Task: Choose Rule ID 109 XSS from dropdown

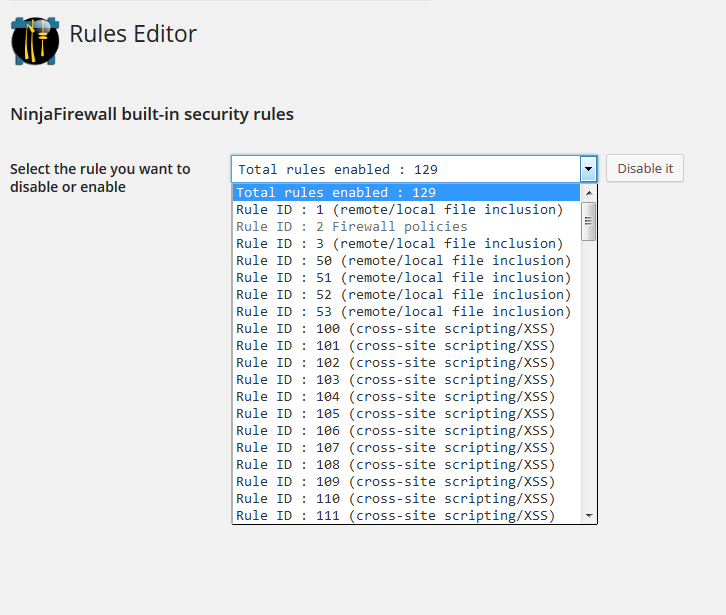Action: (406, 482)
